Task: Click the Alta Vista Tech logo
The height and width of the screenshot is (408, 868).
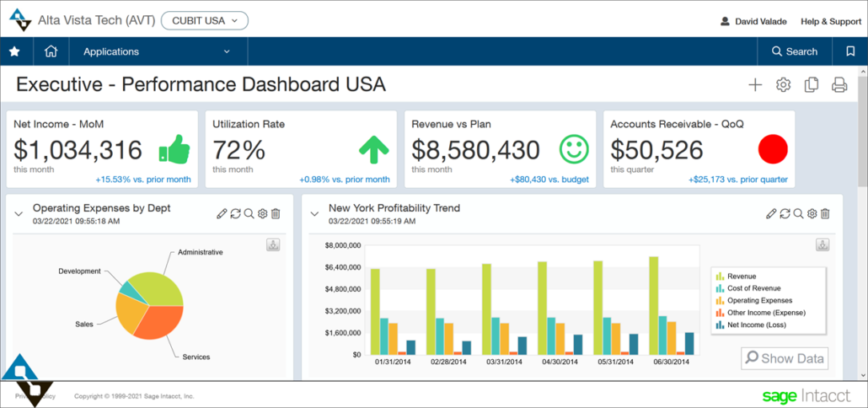Action: click(x=20, y=20)
